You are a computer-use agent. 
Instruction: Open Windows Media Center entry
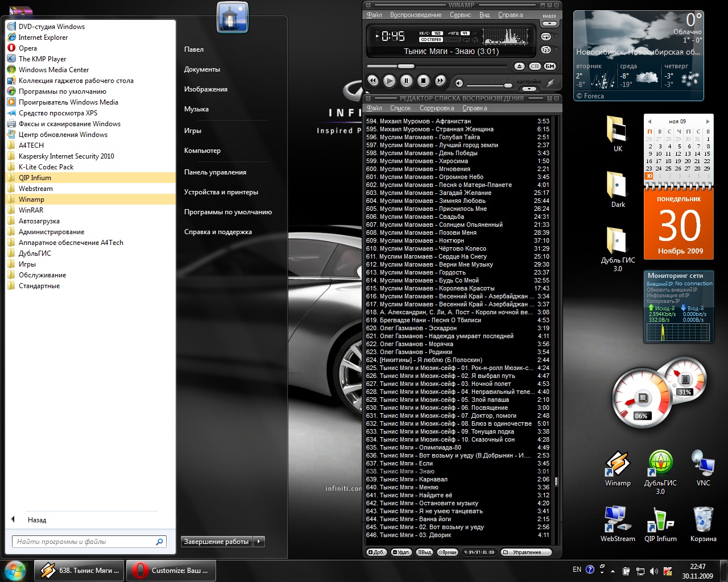(x=90, y=70)
